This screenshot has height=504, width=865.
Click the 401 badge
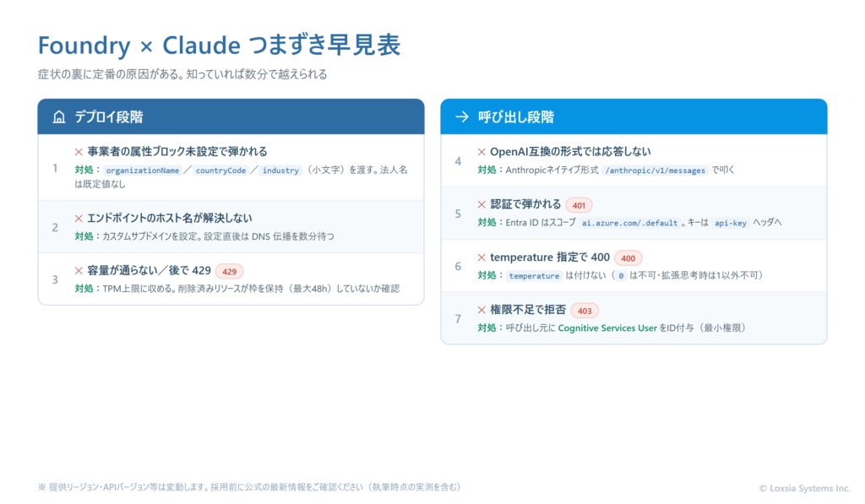[579, 205]
